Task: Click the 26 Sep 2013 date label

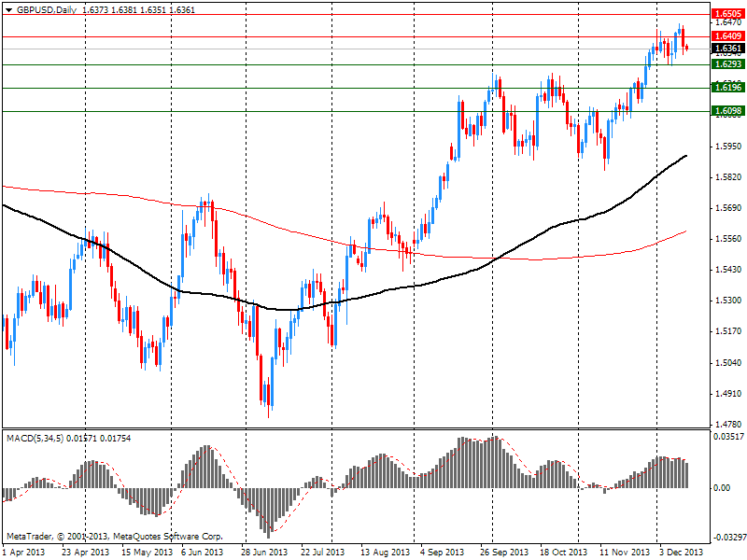Action: (504, 553)
